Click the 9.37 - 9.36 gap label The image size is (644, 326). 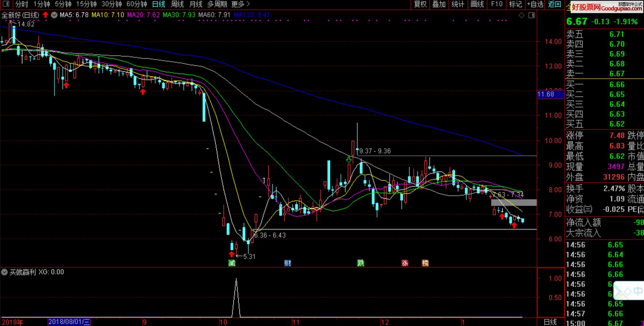point(375,151)
